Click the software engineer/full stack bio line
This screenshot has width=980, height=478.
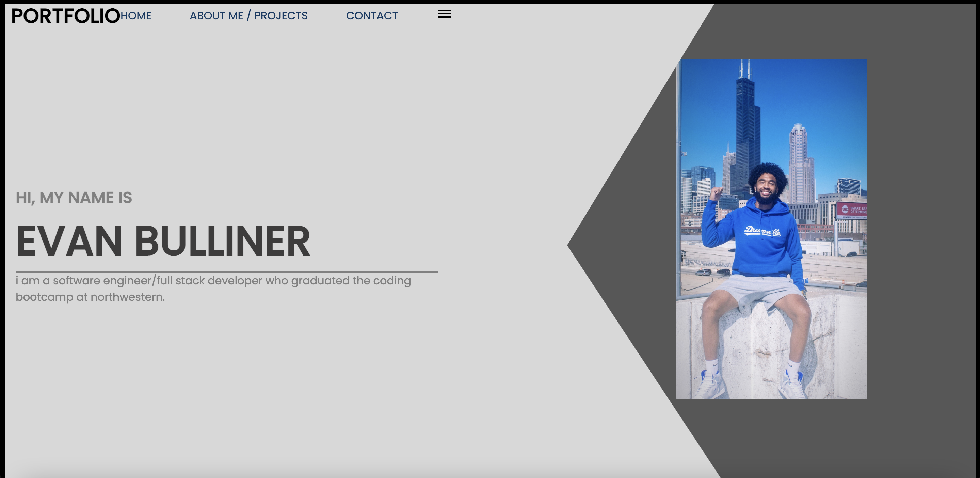point(213,281)
